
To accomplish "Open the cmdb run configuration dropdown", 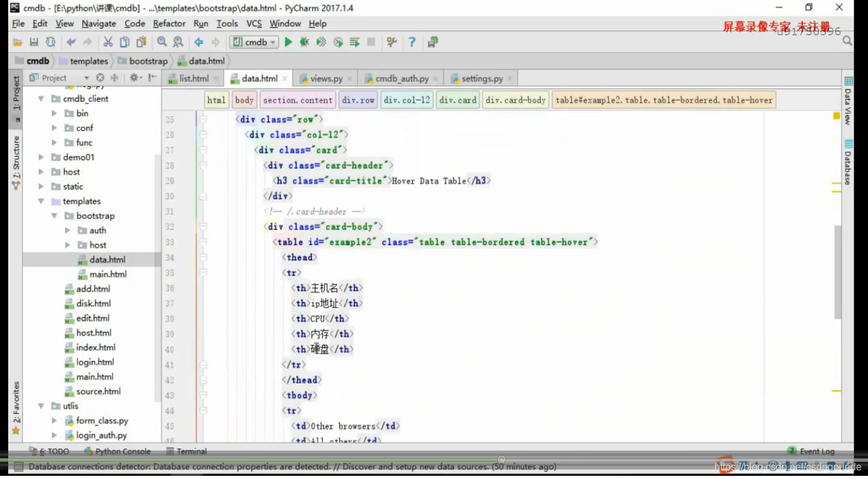I will click(x=254, y=42).
